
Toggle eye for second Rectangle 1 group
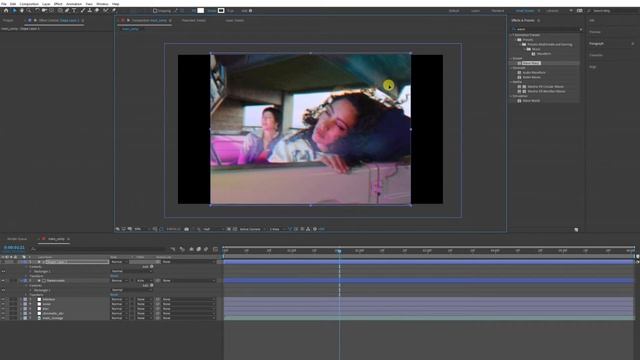[3, 290]
